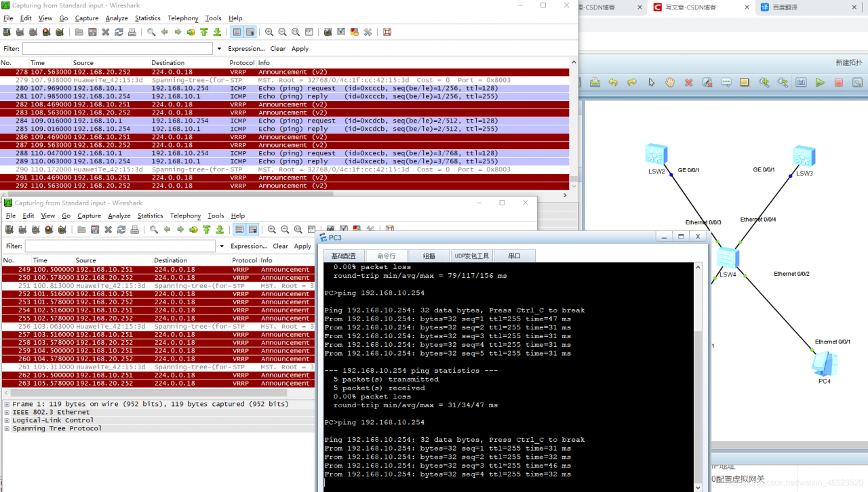
Task: Open the filter dropdown arrow in top Wireshark
Action: pyautogui.click(x=219, y=49)
